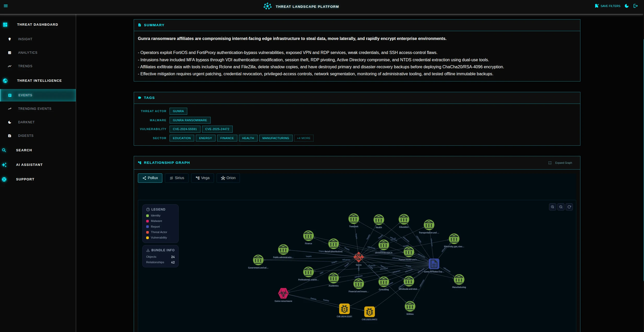
Task: Select the Utilities identity node
Action: coord(410,306)
